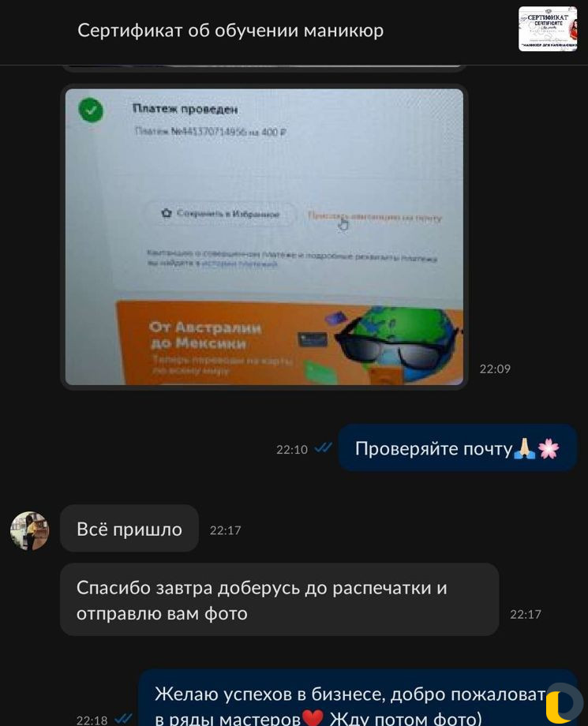Select the "Всё пришло" message bubble
Screen dimensions: 588x726
[x=129, y=529]
